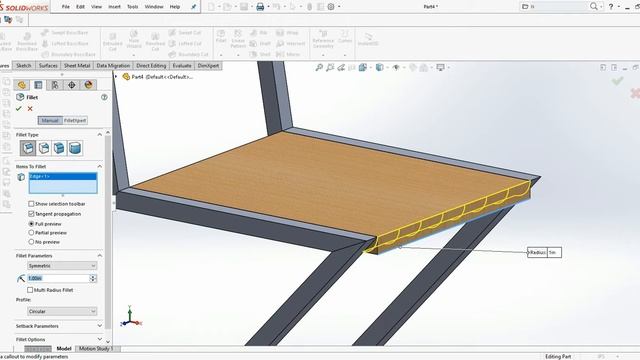Image resolution: width=640 pixels, height=360 pixels.
Task: Click the Radius callout value in viewport
Action: click(553, 253)
